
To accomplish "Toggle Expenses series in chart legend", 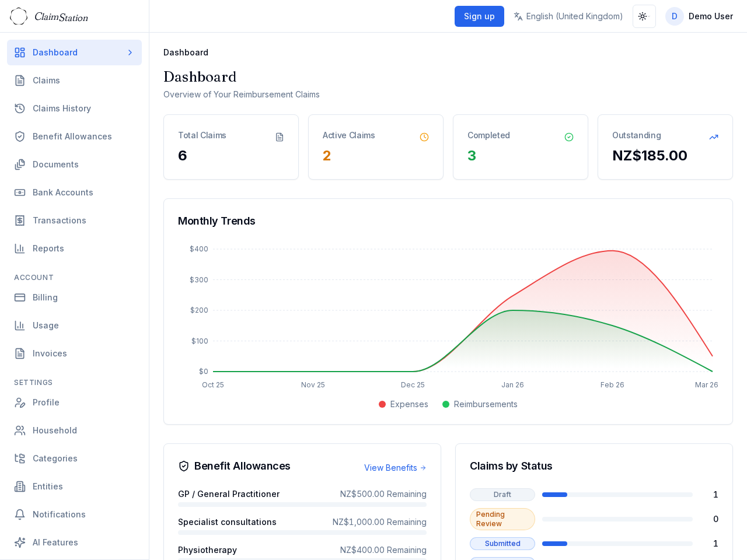I will [403, 404].
